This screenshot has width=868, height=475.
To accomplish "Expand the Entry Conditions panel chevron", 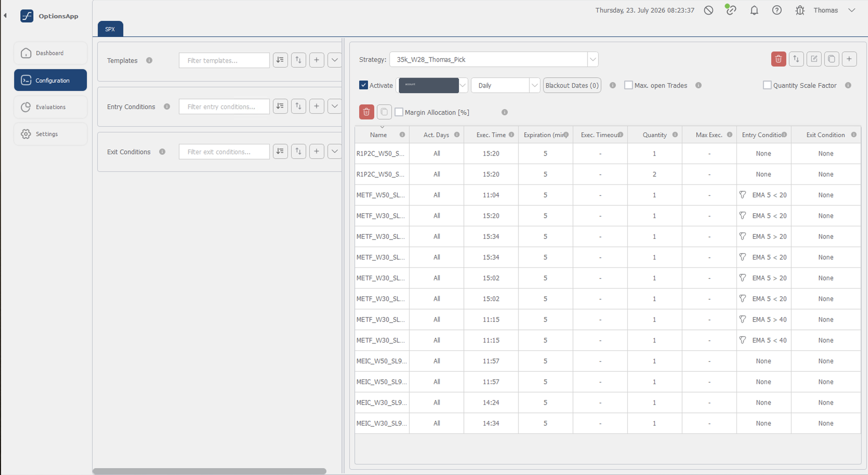I will pos(335,106).
